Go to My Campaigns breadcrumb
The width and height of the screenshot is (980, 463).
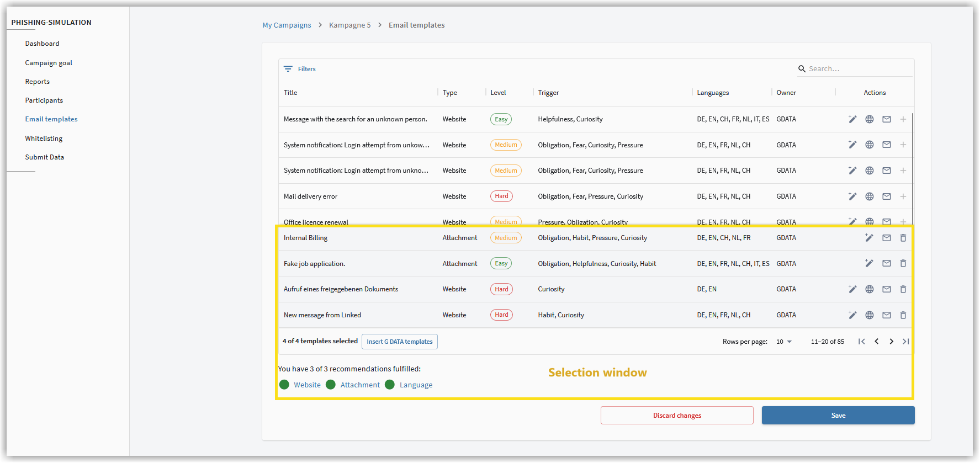(x=287, y=25)
